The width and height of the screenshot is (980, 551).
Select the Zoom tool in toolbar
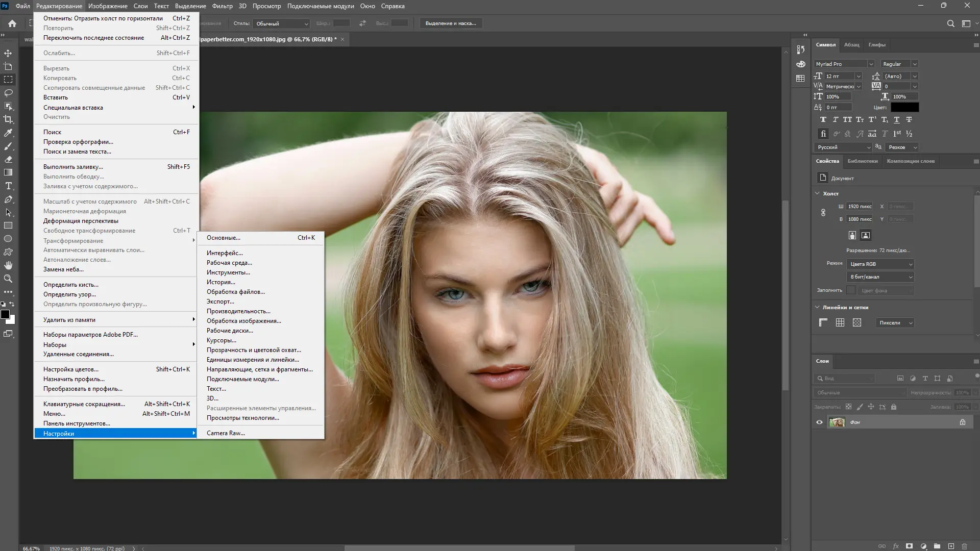click(x=8, y=279)
